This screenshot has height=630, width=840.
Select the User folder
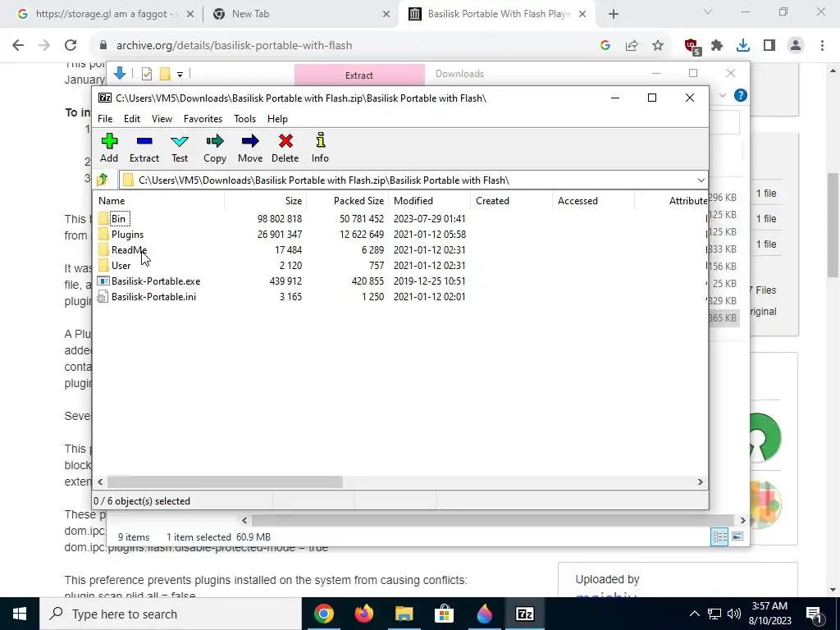pyautogui.click(x=121, y=265)
